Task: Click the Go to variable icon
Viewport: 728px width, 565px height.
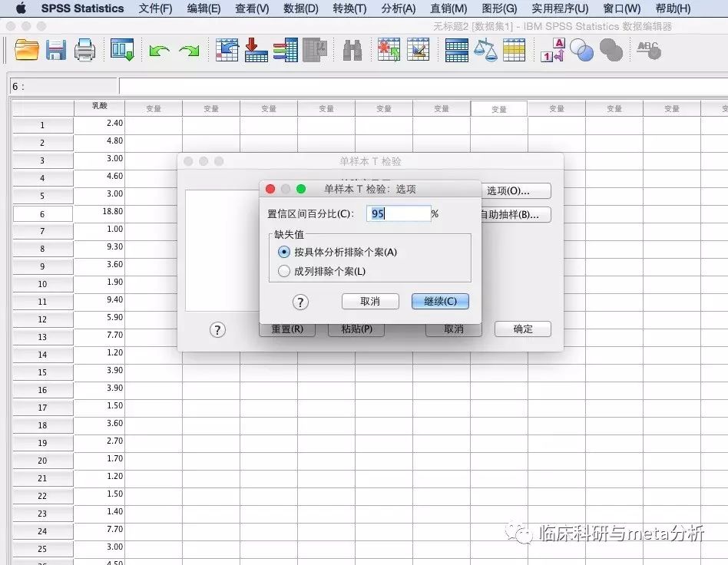Action: click(256, 50)
